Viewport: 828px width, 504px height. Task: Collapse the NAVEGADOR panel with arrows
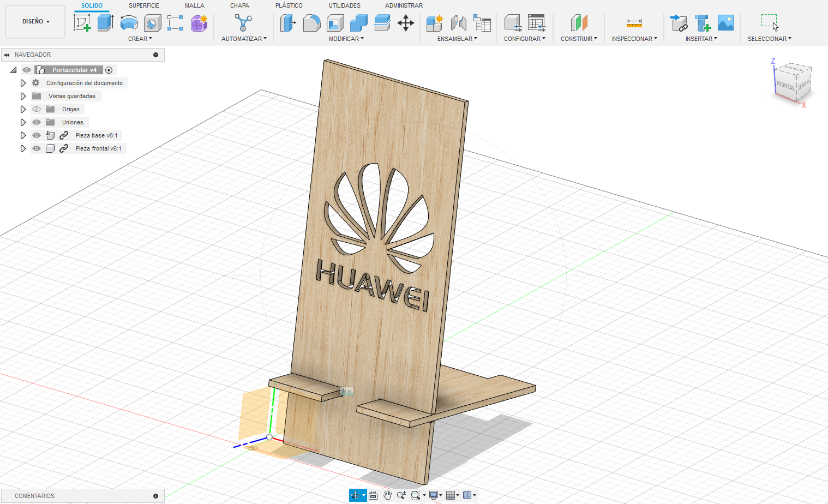7,55
